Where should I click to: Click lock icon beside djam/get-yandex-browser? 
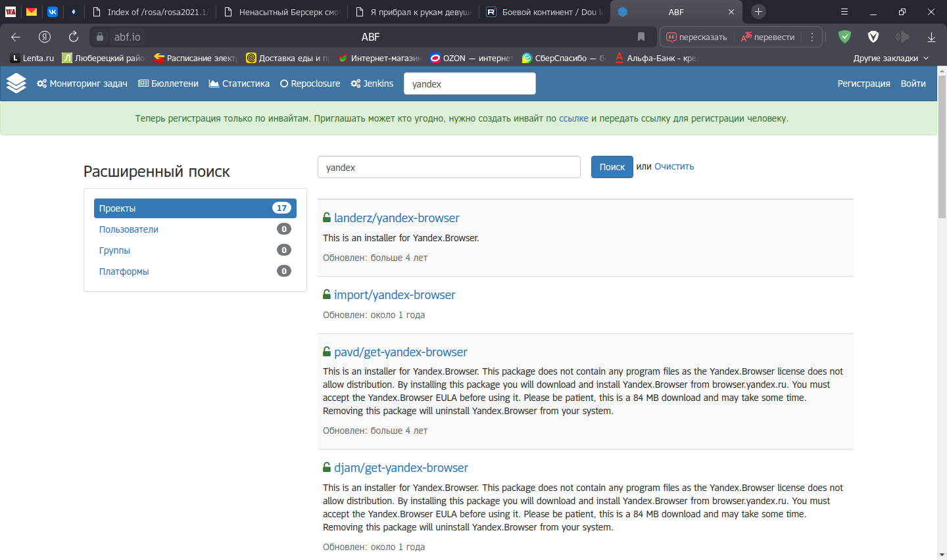327,467
